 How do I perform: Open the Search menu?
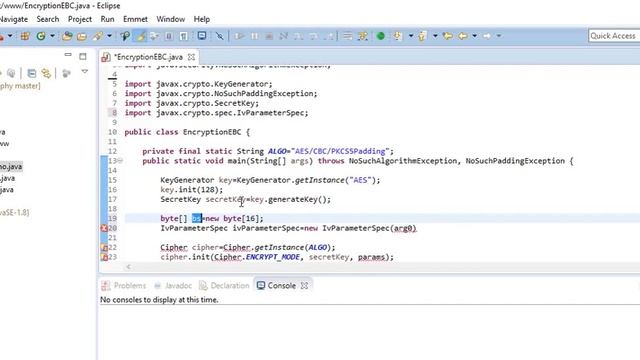48,19
